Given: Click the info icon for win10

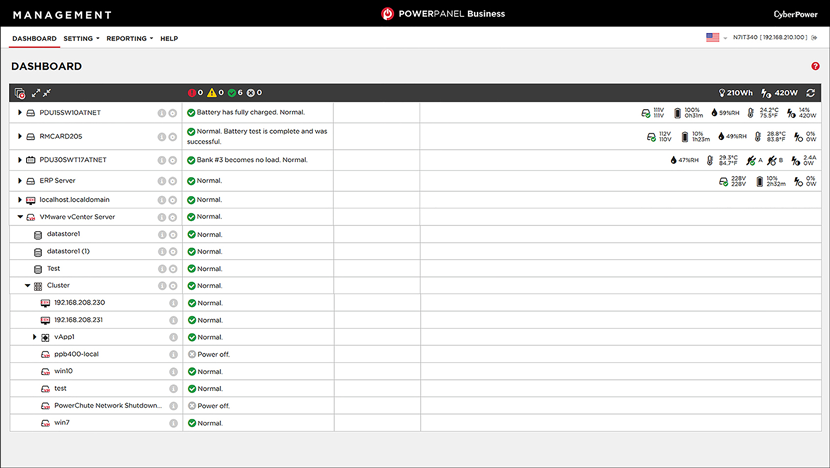Looking at the screenshot, I should pos(173,372).
